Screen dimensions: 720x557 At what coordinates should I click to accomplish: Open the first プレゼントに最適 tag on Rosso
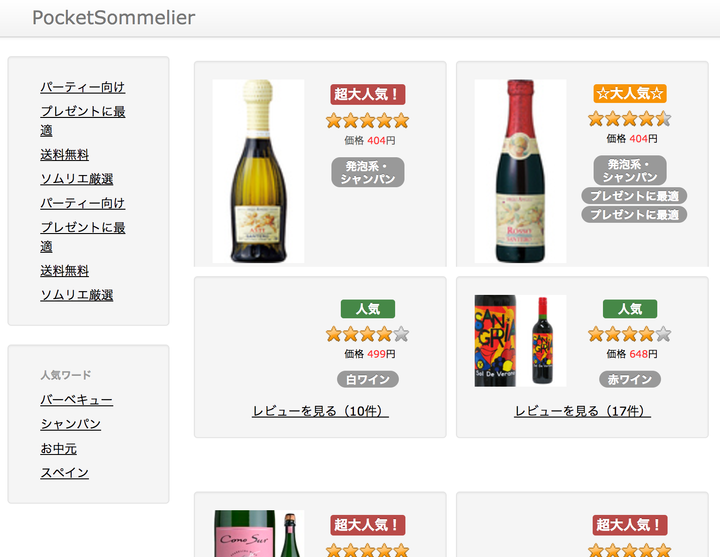[634, 196]
